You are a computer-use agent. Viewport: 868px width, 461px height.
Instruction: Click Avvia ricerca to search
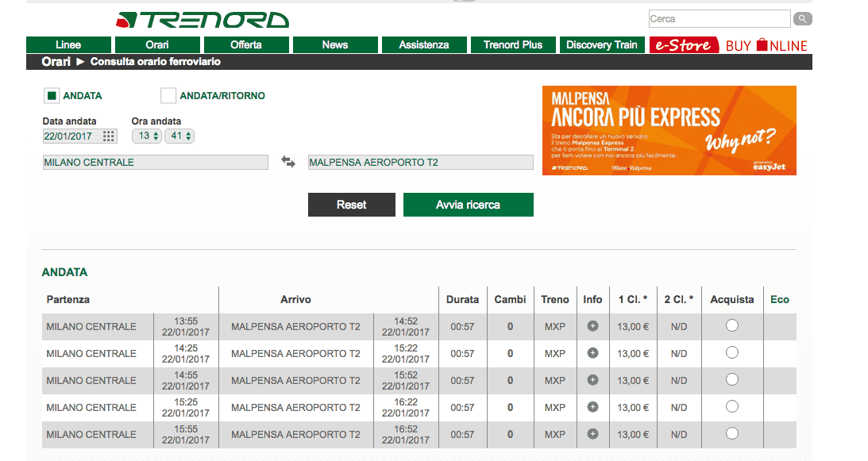click(469, 205)
